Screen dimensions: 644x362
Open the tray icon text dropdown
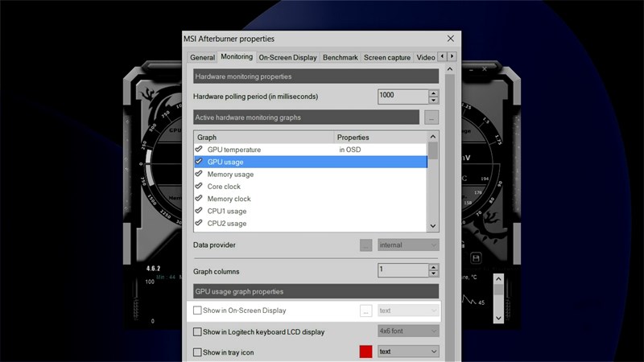click(408, 352)
